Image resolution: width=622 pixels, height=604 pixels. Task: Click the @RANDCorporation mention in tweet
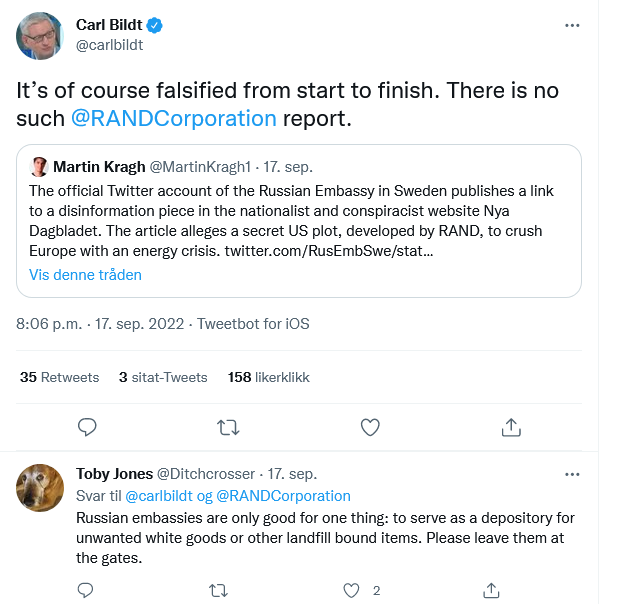coord(174,118)
